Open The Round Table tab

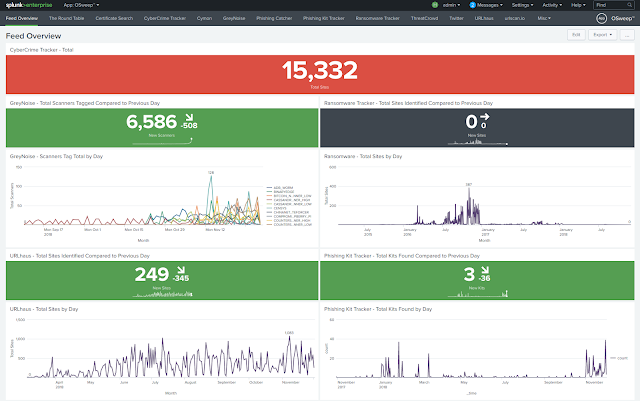(67, 18)
